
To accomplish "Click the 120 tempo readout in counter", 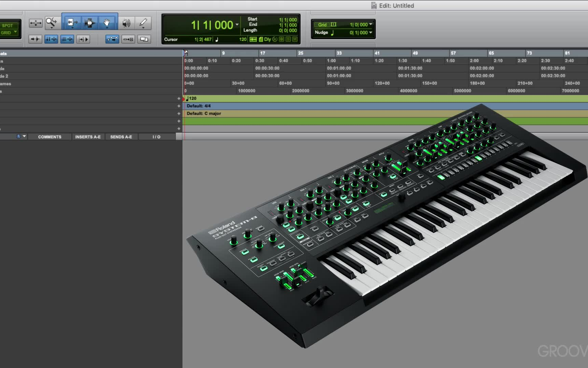I will pyautogui.click(x=243, y=40).
